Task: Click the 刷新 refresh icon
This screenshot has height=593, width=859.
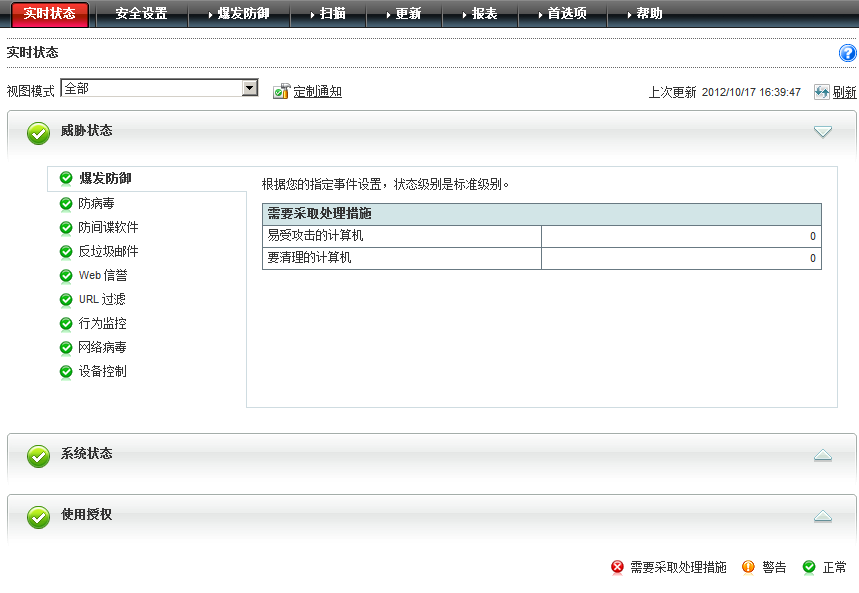Action: [821, 92]
